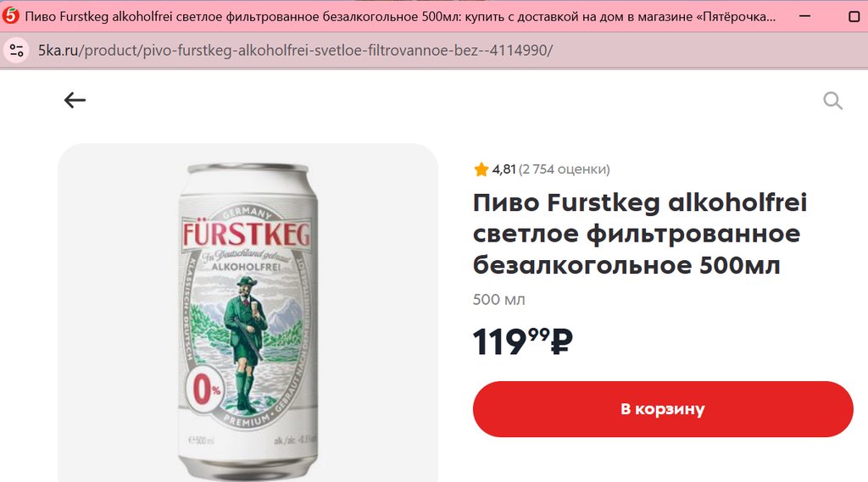Click the 4,81 rating value
This screenshot has height=482, width=868.
[x=504, y=169]
